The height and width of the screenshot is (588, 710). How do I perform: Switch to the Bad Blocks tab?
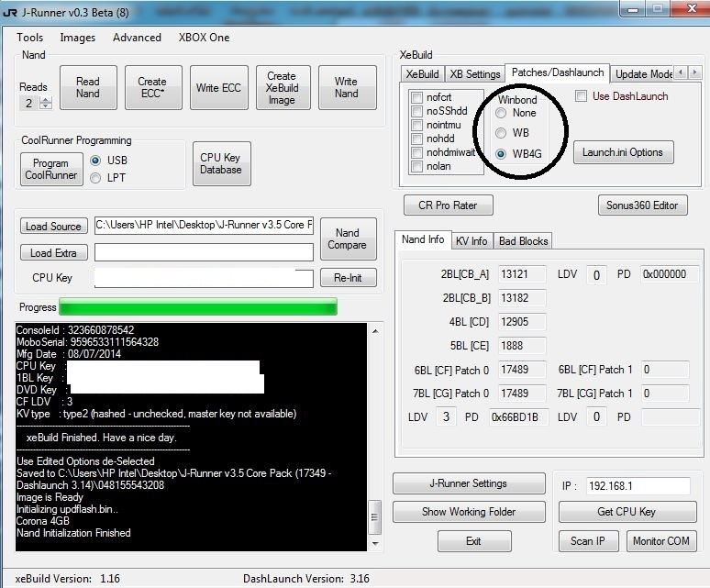(x=524, y=241)
